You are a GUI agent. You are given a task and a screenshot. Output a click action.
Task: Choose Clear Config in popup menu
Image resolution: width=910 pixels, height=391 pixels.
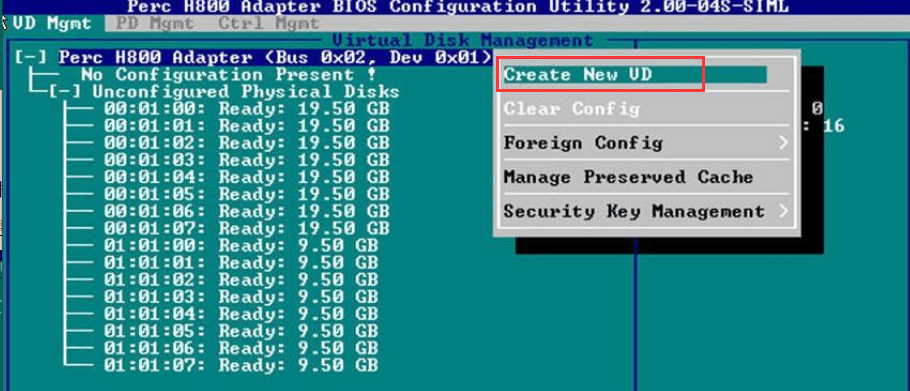pyautogui.click(x=572, y=108)
